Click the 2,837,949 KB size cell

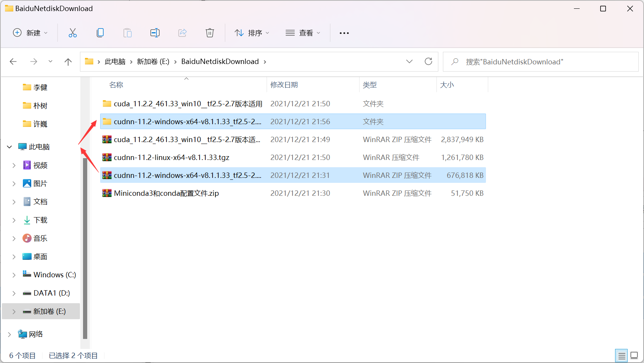462,139
